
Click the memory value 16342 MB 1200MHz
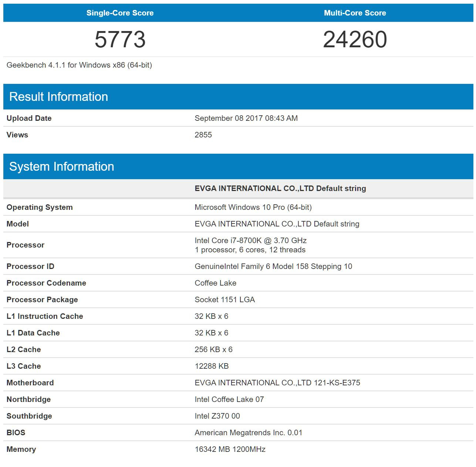[x=230, y=449]
